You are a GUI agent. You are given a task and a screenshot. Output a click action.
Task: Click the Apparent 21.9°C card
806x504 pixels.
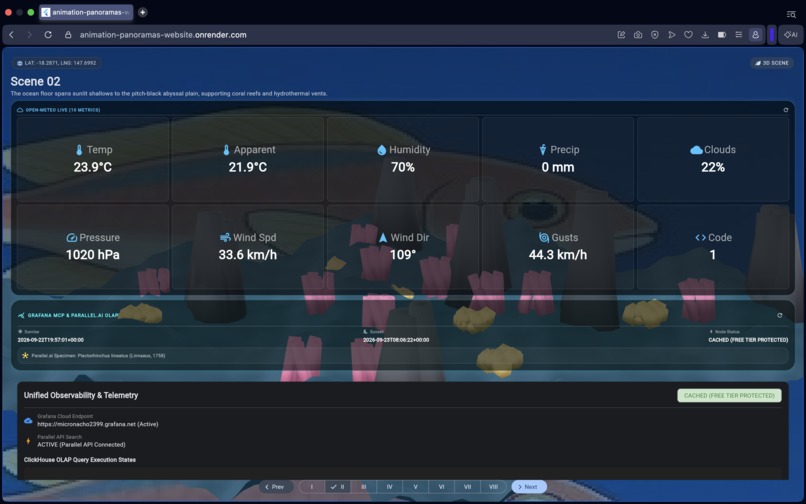pyautogui.click(x=248, y=159)
